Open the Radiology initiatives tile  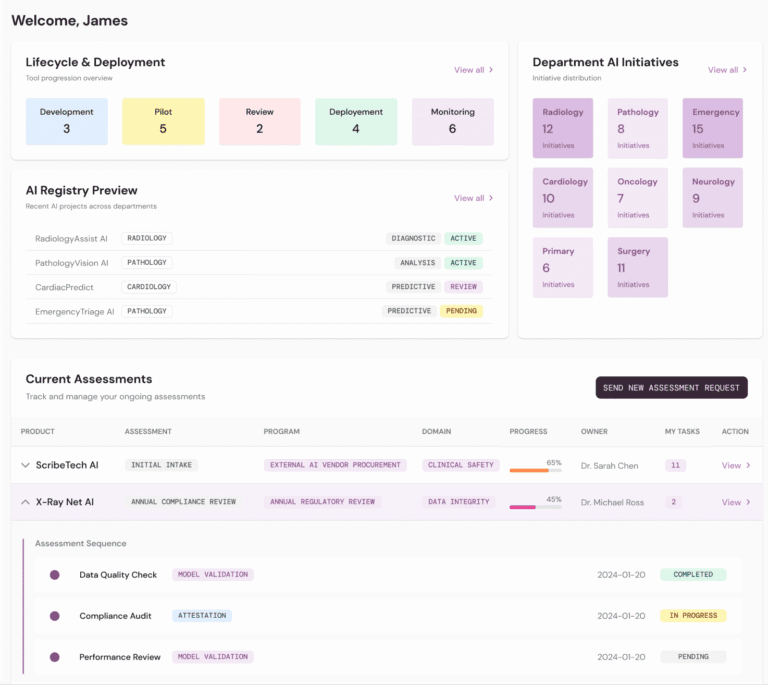(562, 128)
